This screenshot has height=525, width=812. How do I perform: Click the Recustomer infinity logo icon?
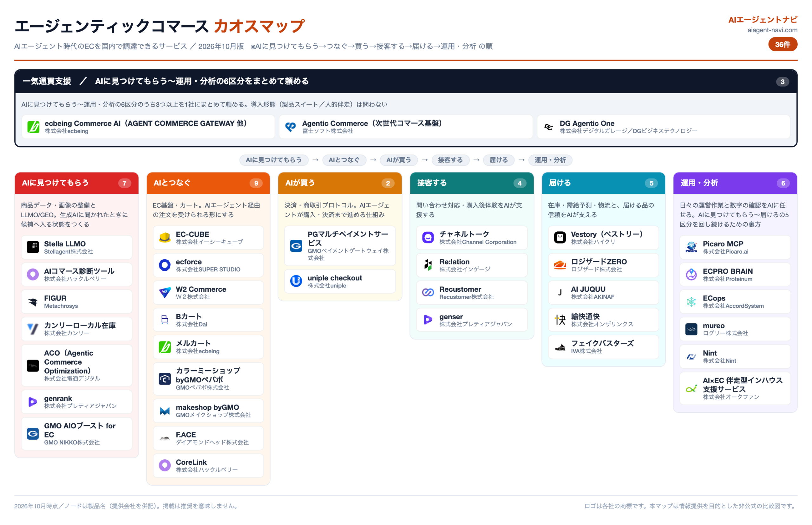(x=428, y=293)
